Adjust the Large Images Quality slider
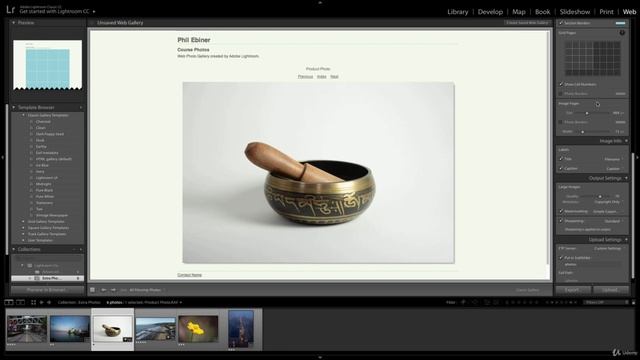The height and width of the screenshot is (360, 640). 600,196
